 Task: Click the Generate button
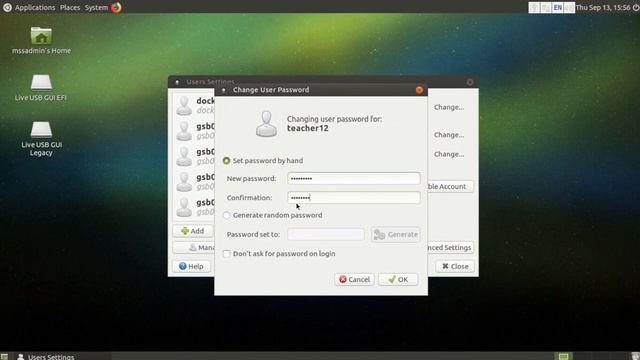[x=396, y=234]
